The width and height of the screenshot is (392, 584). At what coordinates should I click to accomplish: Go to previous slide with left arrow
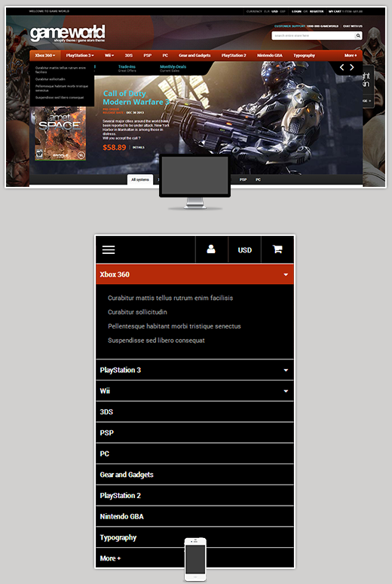coord(341,67)
